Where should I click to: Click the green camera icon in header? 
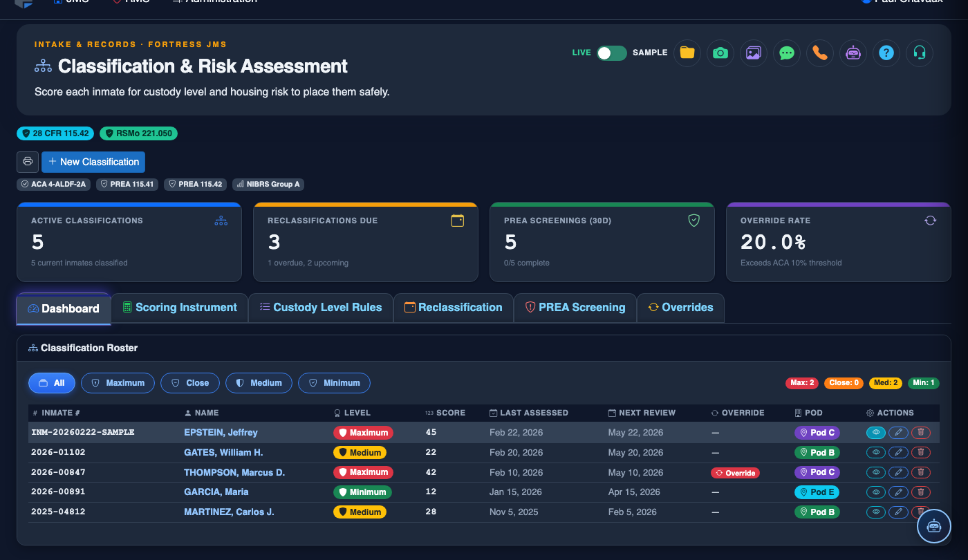pos(720,53)
